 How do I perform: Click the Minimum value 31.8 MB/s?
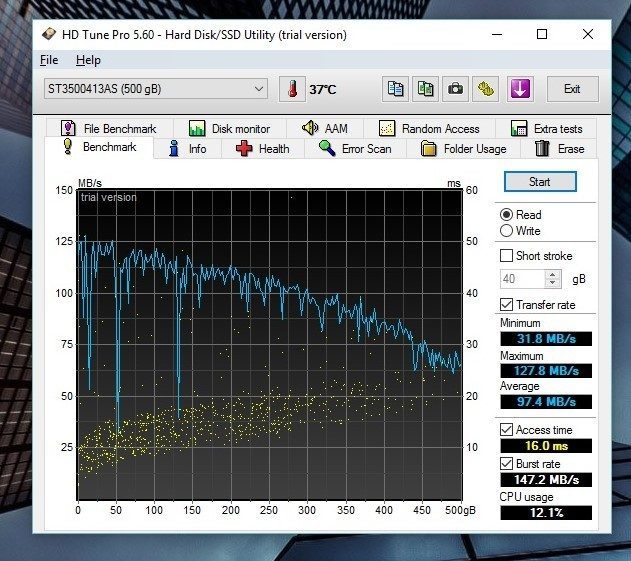pos(546,339)
